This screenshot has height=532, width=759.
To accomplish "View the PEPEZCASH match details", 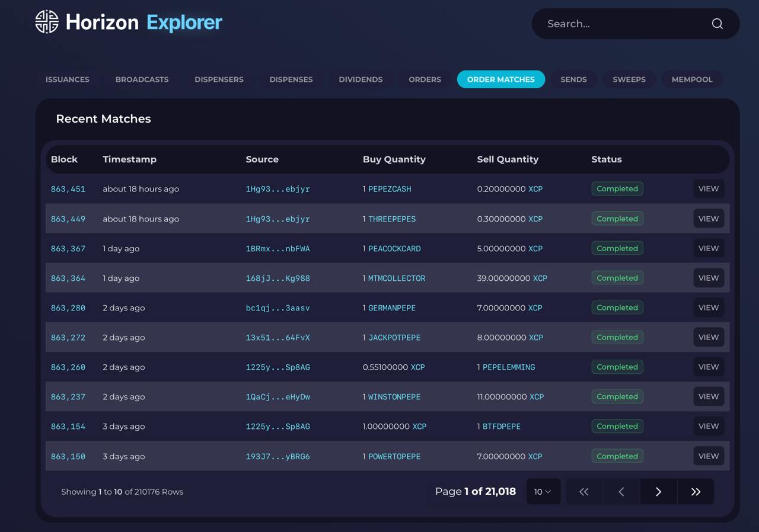I will click(x=709, y=189).
